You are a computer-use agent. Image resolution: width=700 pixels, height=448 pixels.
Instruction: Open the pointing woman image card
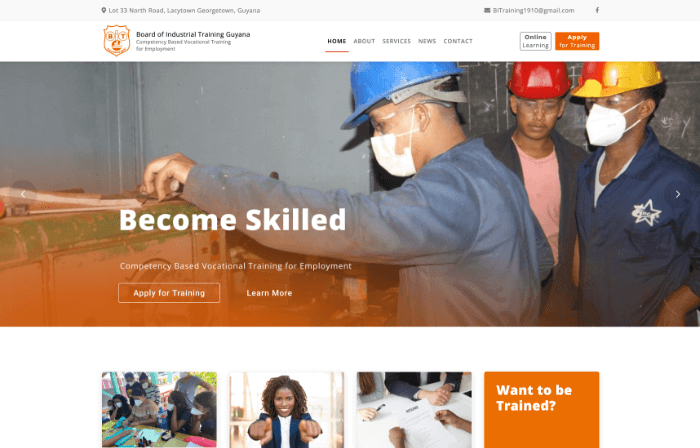tap(287, 410)
